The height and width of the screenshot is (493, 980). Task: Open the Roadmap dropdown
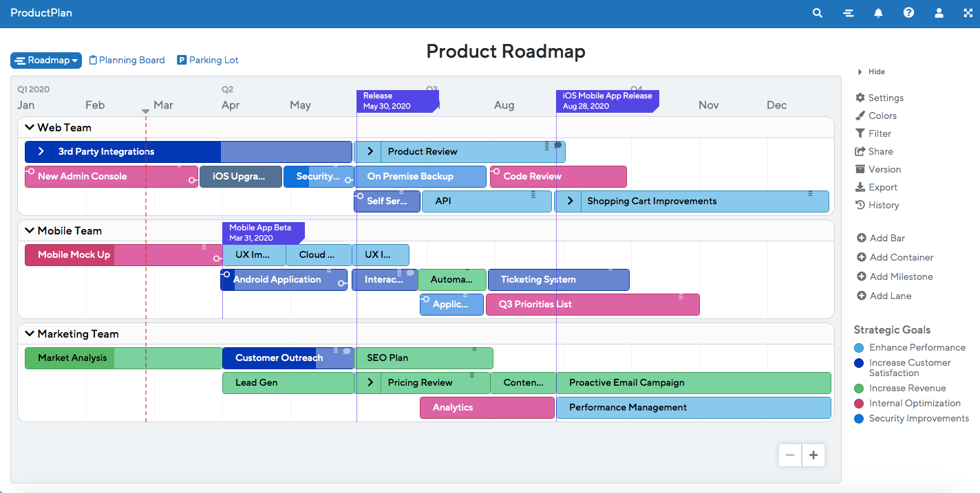tap(46, 61)
